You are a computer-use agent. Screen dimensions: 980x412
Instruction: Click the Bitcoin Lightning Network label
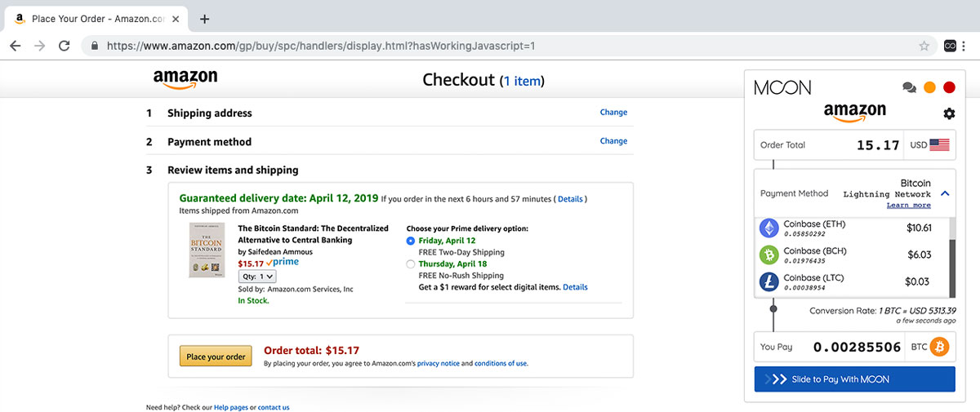887,189
